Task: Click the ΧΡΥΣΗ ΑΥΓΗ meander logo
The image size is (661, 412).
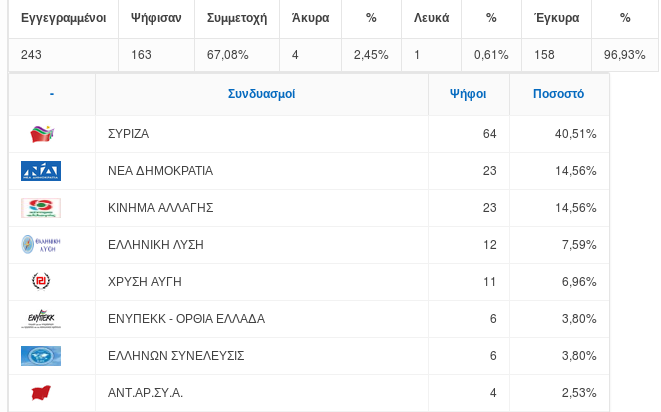Action: (x=41, y=282)
